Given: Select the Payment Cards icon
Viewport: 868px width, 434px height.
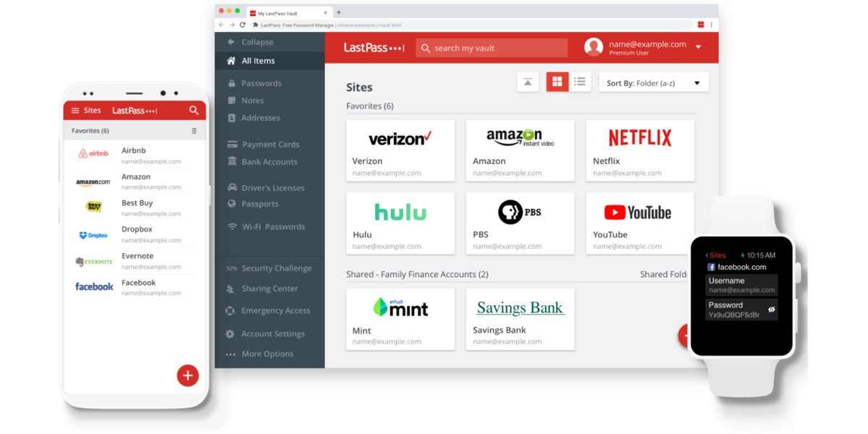Looking at the screenshot, I should tap(232, 144).
